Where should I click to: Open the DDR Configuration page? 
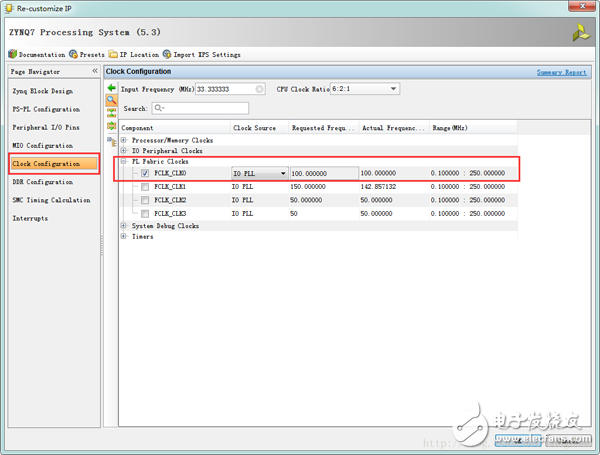pyautogui.click(x=42, y=182)
